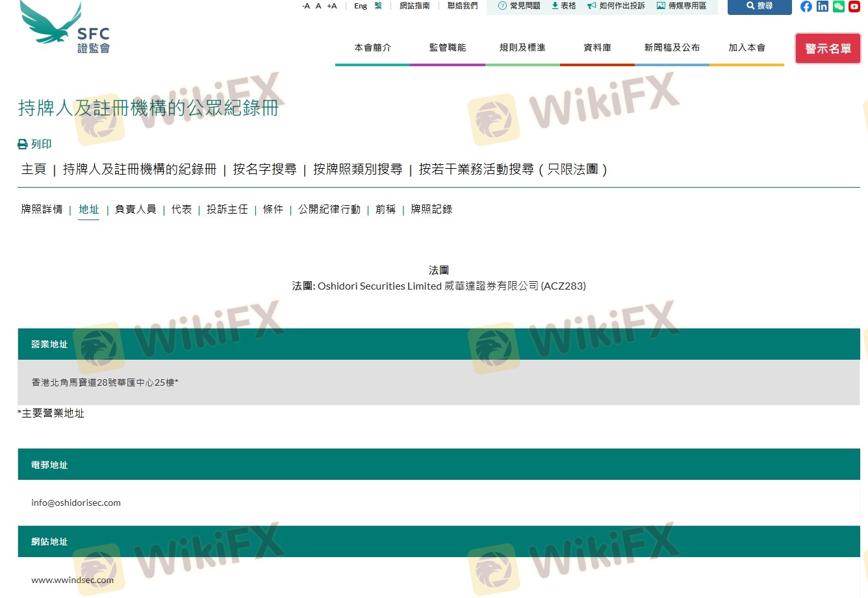Screen dimensions: 868x598
Task: Open the SFC Facebook page icon
Action: 806,6
